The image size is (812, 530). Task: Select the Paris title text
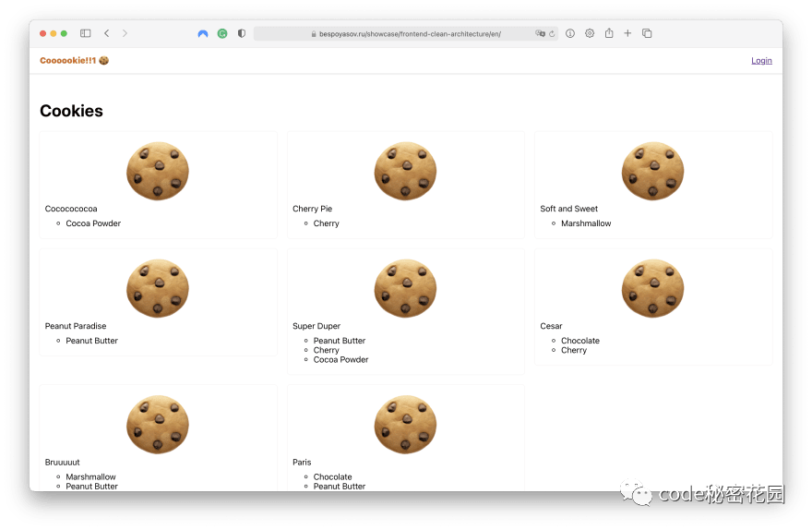[x=302, y=462]
